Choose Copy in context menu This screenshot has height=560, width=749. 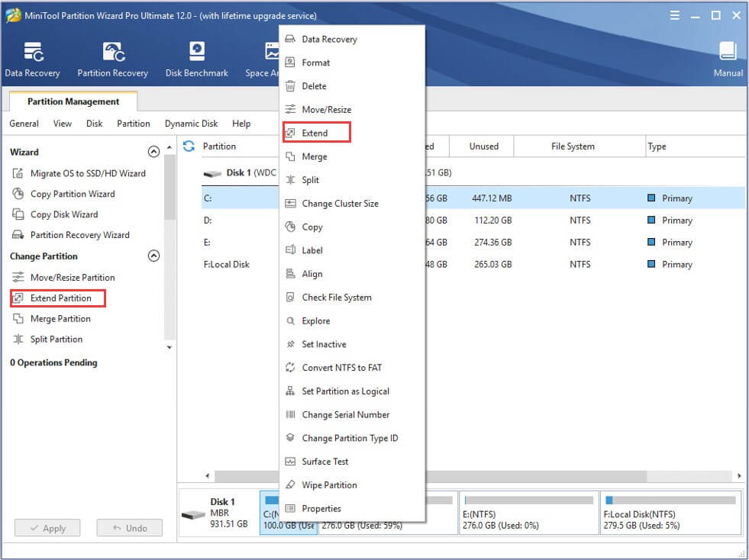click(x=352, y=227)
